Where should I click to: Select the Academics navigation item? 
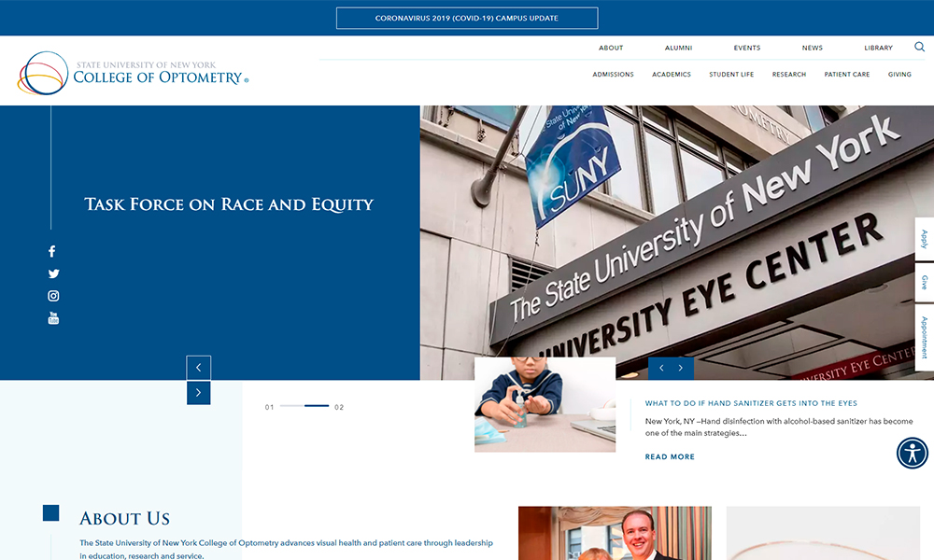point(672,75)
